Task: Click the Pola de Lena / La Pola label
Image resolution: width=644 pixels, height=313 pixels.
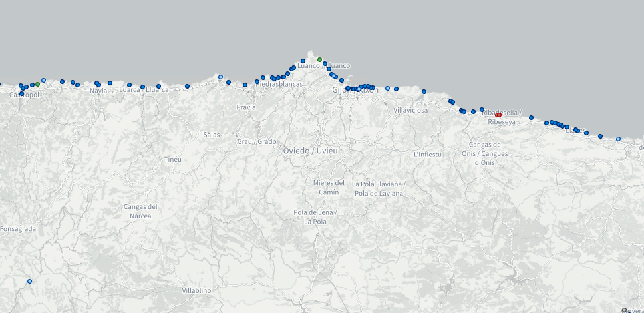Action: click(315, 217)
